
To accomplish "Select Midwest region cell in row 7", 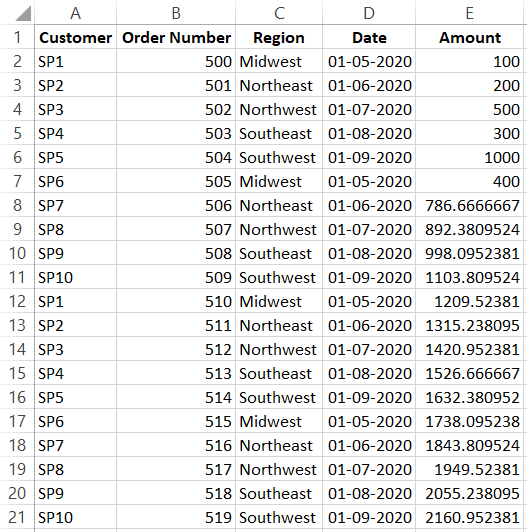I will (x=279, y=181).
